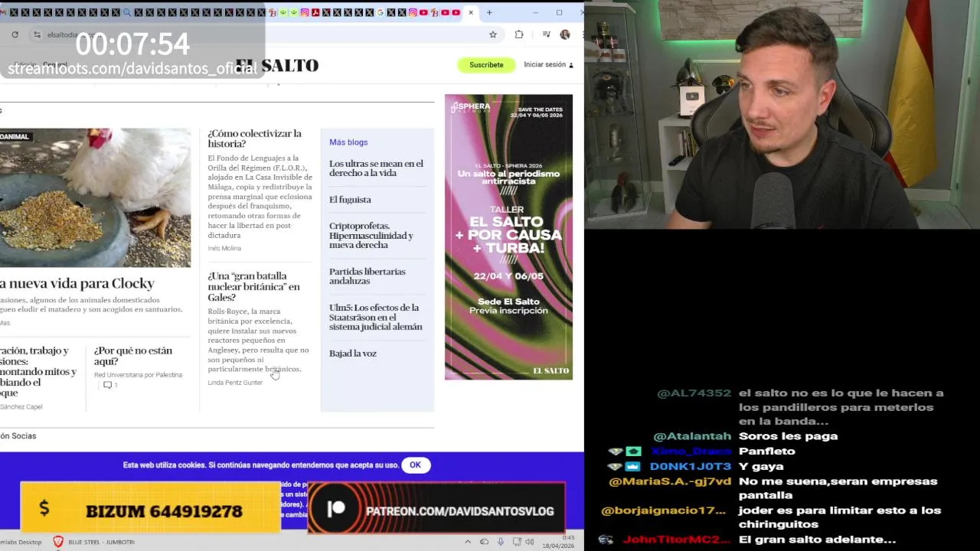The width and height of the screenshot is (980, 551).
Task: Open the blog 'El fuguista'
Action: 350,200
